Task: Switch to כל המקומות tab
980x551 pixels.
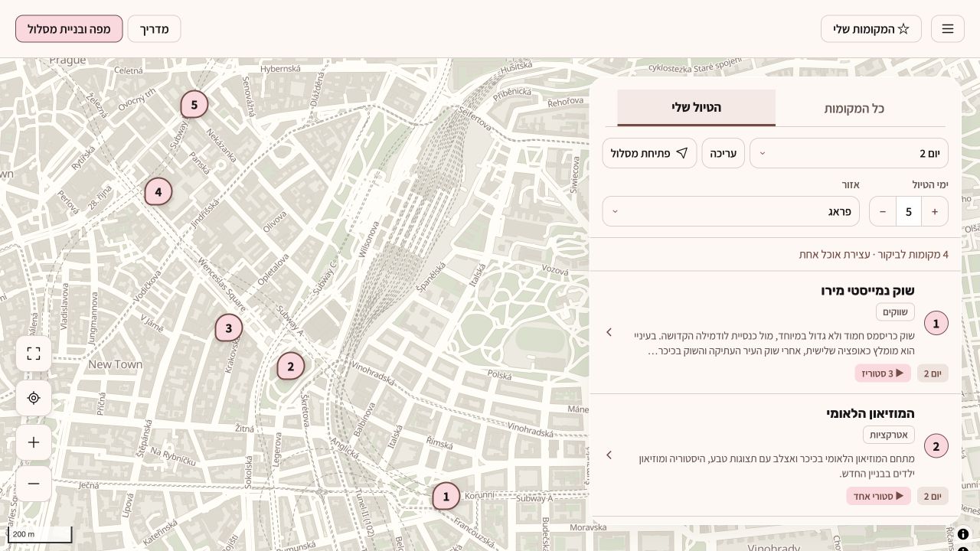Action: click(x=854, y=108)
